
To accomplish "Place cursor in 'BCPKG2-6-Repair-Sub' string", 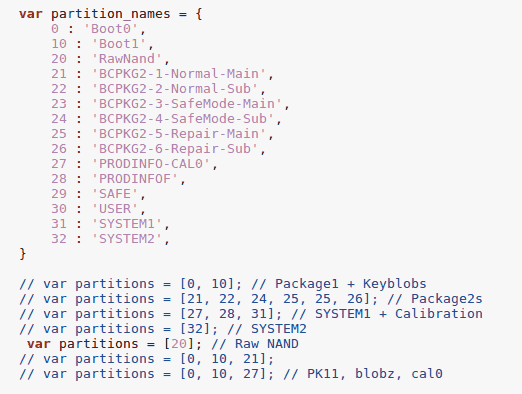I will tap(175, 149).
